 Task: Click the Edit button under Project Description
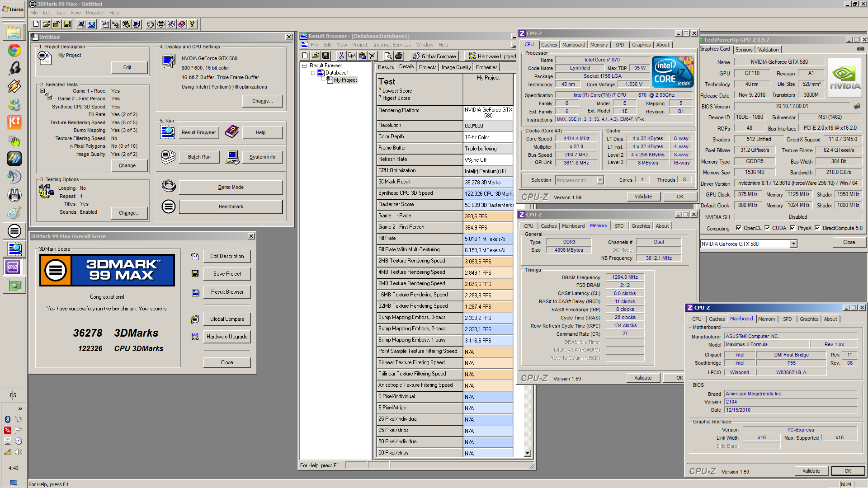tap(129, 67)
